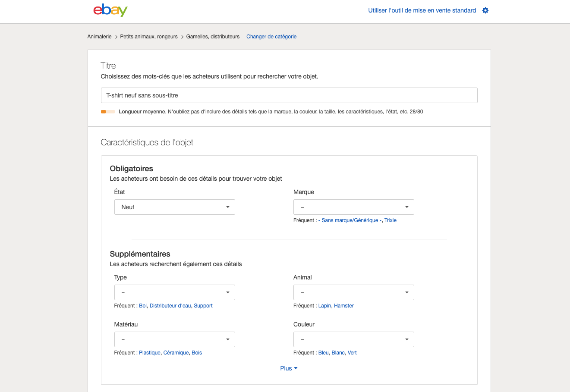Choose the Vert color suggestion
The width and height of the screenshot is (570, 392).
pyautogui.click(x=352, y=353)
